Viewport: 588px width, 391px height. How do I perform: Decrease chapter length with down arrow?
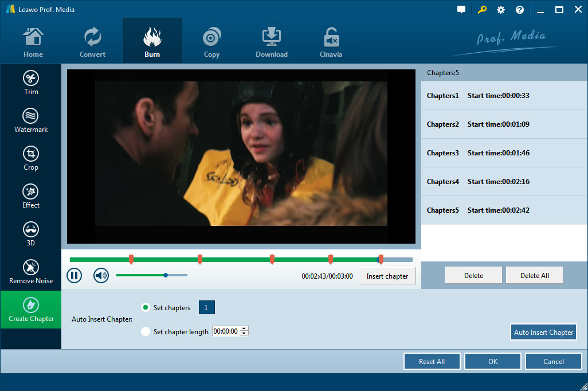[245, 334]
